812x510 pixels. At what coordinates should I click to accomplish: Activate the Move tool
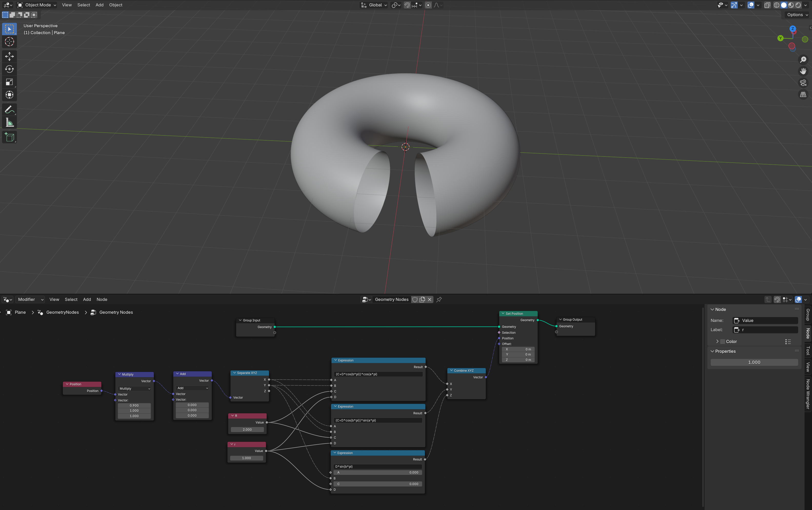pos(9,56)
